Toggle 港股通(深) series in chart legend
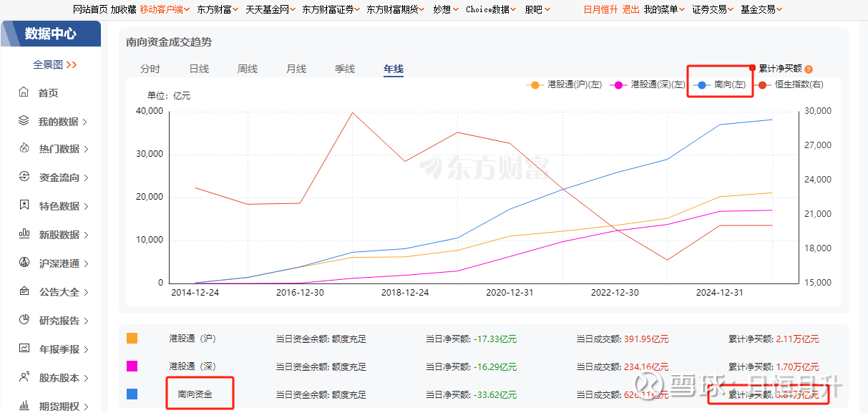The width and height of the screenshot is (868, 413). pos(647,84)
